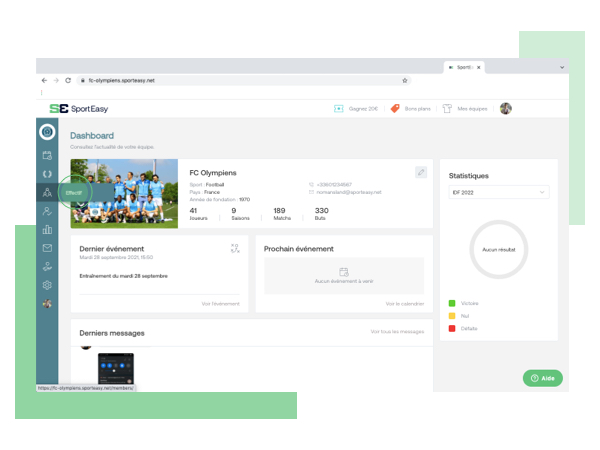The height and width of the screenshot is (450, 600).
Task: Click the browser forward arrow
Action: click(x=56, y=80)
